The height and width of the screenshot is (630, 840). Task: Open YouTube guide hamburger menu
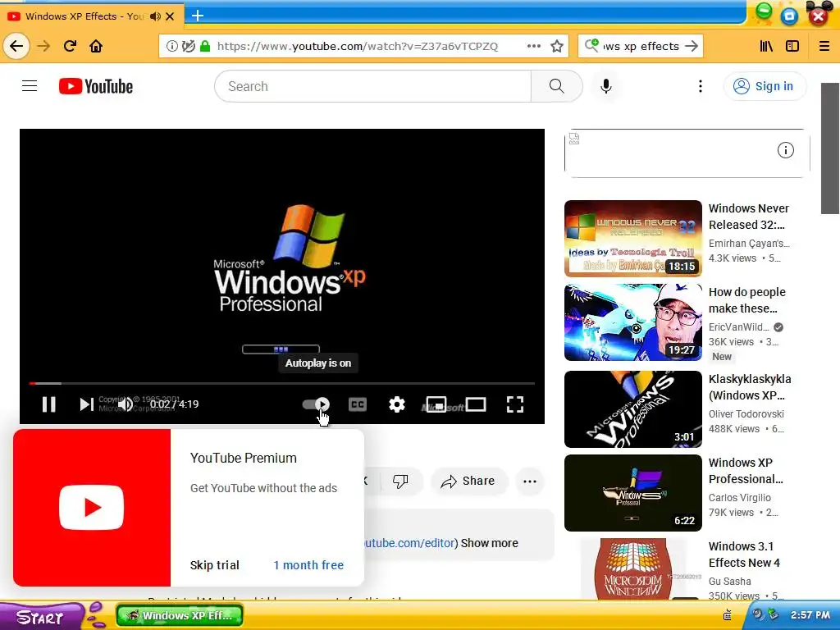30,85
